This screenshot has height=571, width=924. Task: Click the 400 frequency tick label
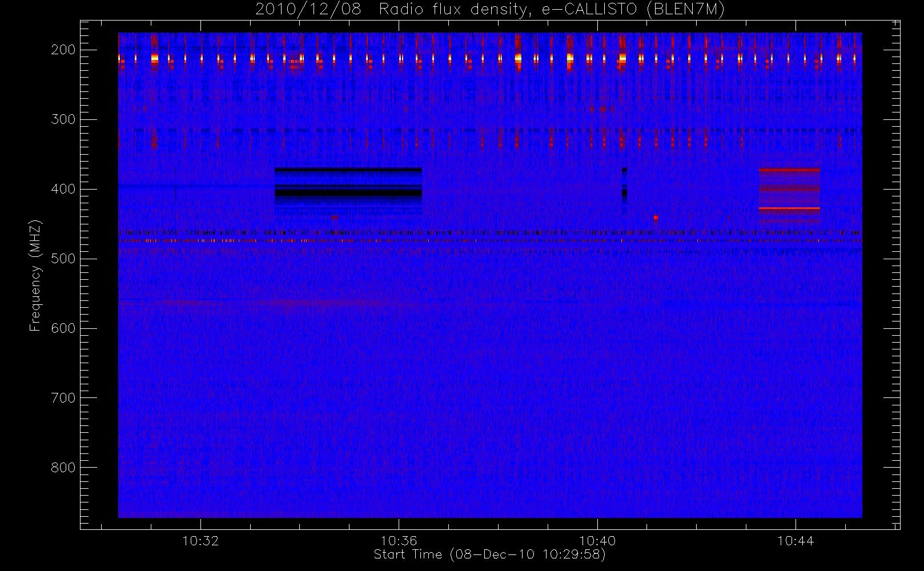(x=63, y=189)
